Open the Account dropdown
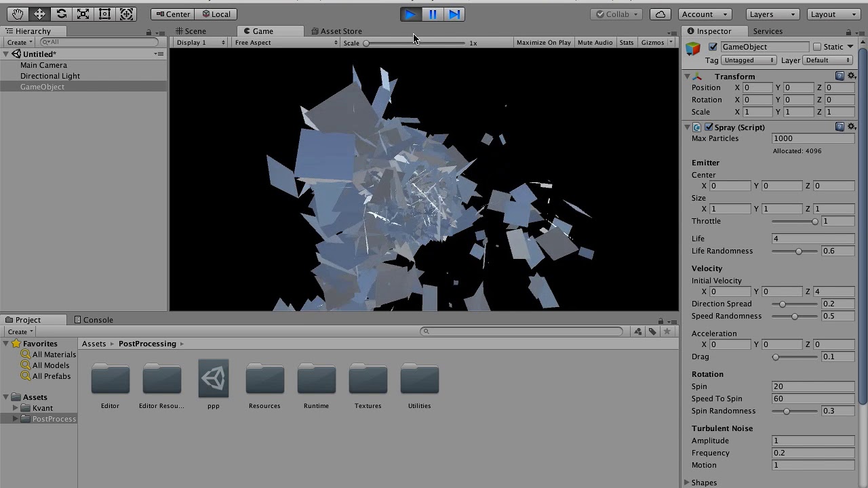The image size is (868, 488). (705, 14)
